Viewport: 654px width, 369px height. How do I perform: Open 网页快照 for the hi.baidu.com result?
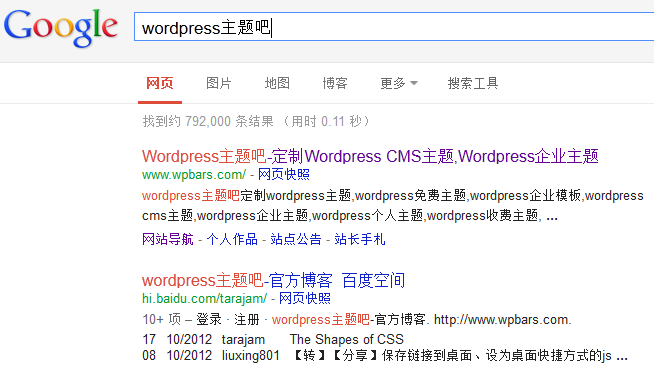[x=304, y=299]
